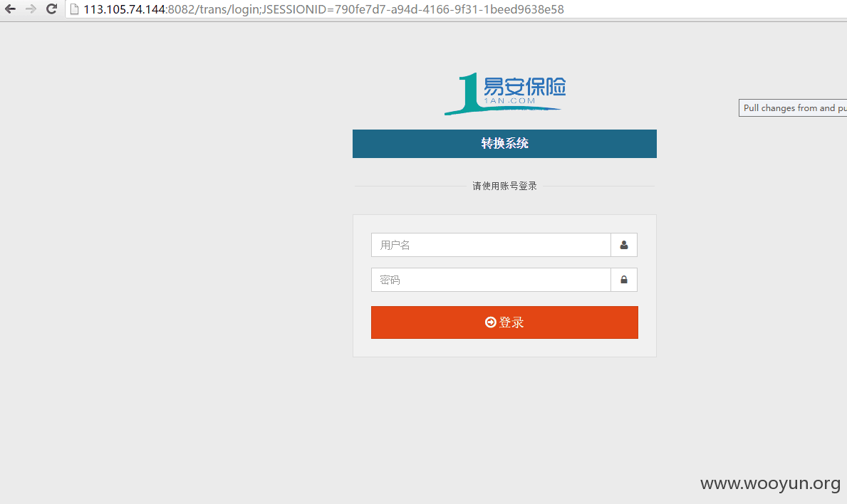Click the 易安保险 1AN.COM logo
Viewport: 847px width, 504px height.
(x=504, y=93)
